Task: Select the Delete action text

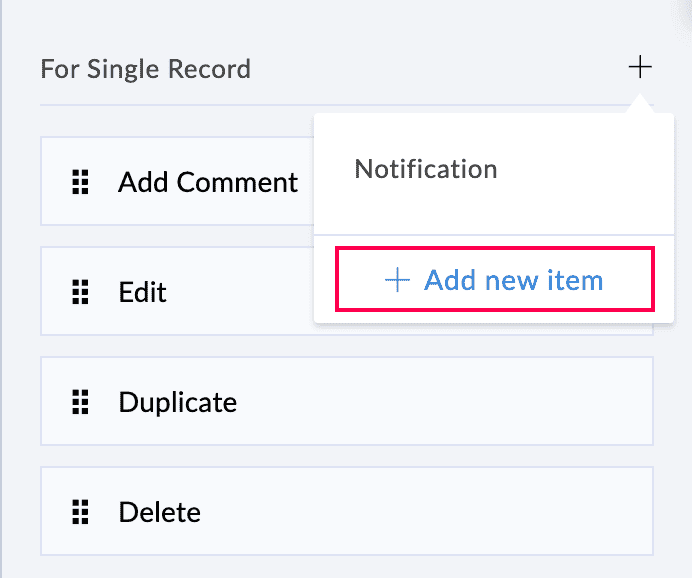Action: [160, 512]
